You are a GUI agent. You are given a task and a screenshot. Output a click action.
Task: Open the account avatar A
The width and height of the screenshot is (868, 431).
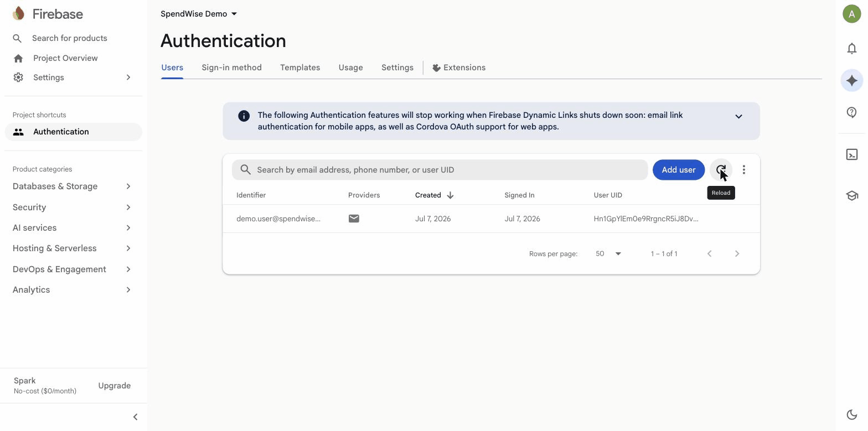click(x=851, y=14)
